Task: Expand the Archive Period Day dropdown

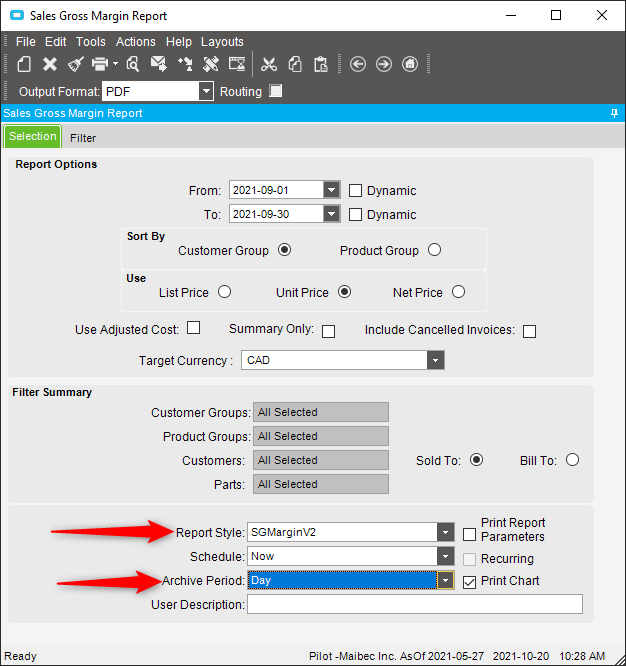Action: click(x=446, y=580)
